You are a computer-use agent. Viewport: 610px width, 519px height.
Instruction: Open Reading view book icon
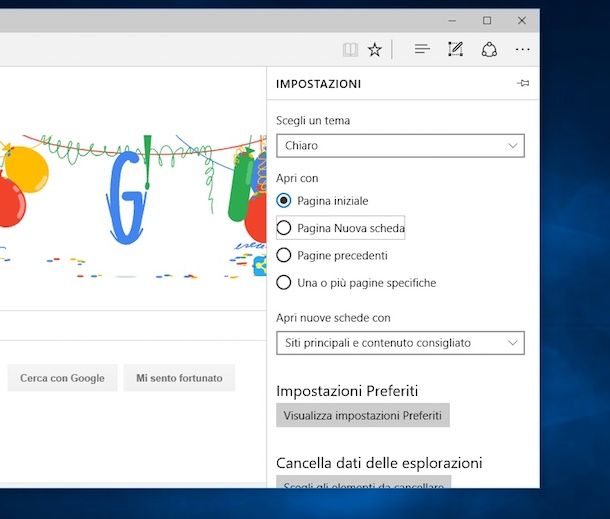[350, 50]
